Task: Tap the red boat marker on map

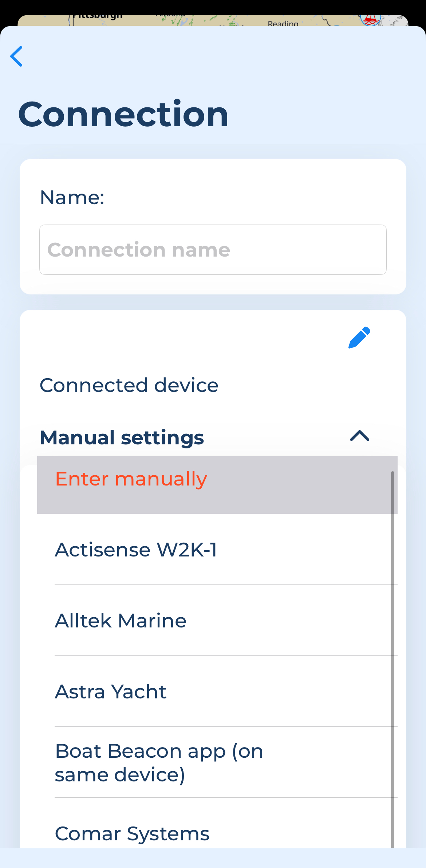Action: point(371,20)
